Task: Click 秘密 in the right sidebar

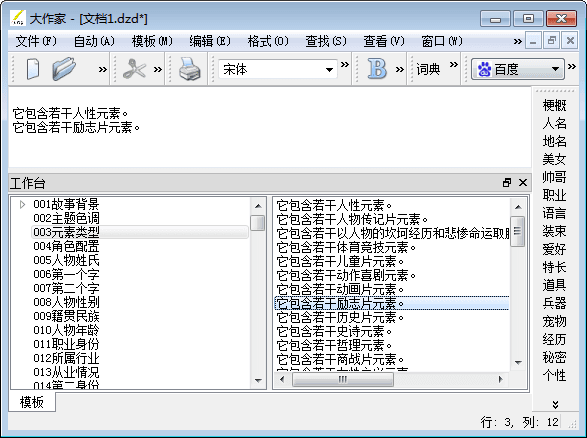Action: click(554, 357)
